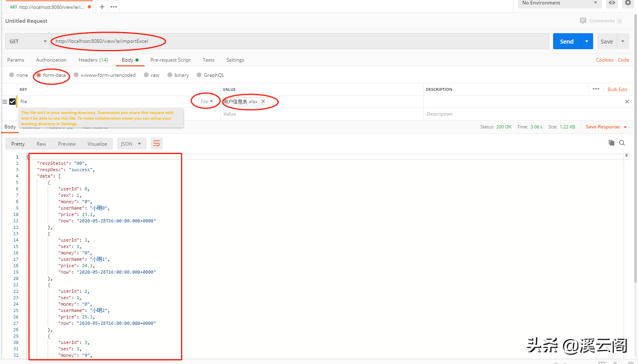Screen dimensions: 638x364
Task: Open the Code link
Action: pos(623,60)
